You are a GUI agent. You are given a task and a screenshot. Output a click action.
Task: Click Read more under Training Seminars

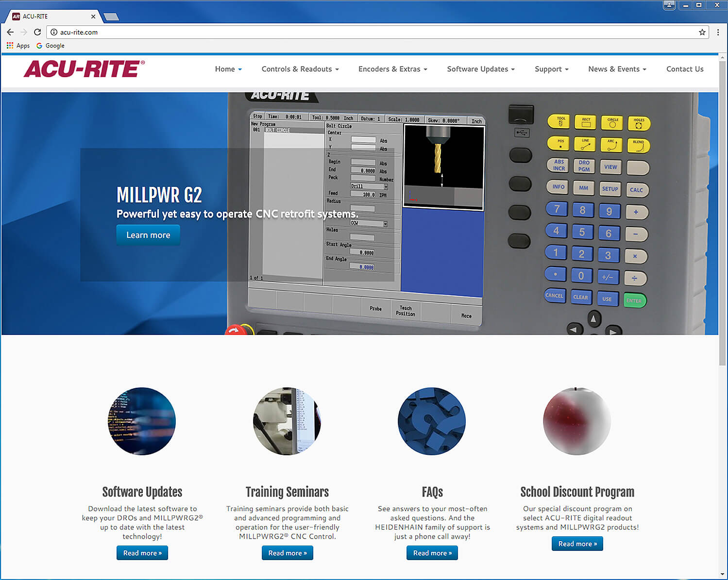point(288,553)
